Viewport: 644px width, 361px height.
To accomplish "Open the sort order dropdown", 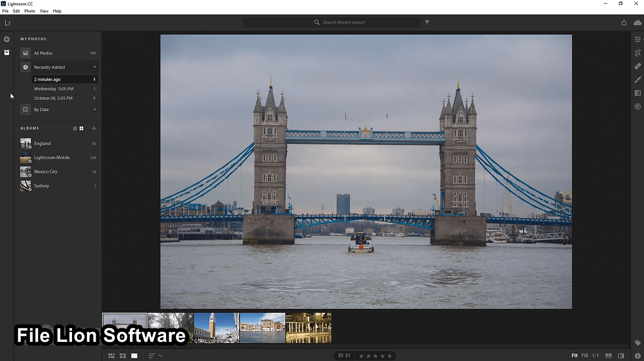I will pos(155,355).
